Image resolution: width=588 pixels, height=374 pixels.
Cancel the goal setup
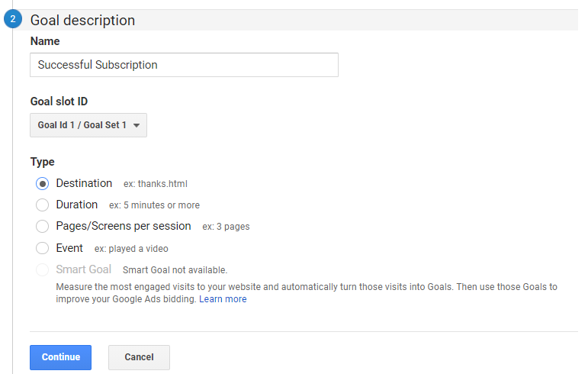139,357
